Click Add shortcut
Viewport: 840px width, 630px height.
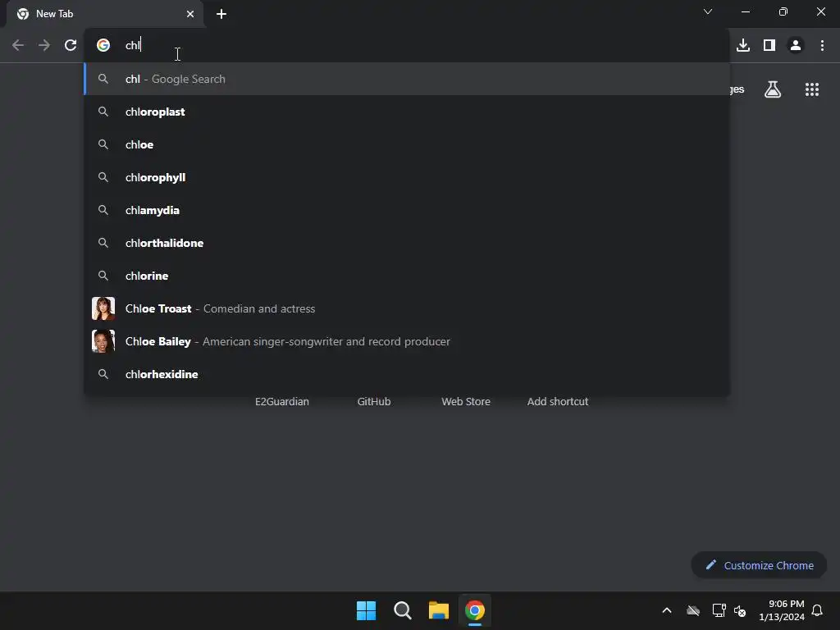[x=558, y=401]
